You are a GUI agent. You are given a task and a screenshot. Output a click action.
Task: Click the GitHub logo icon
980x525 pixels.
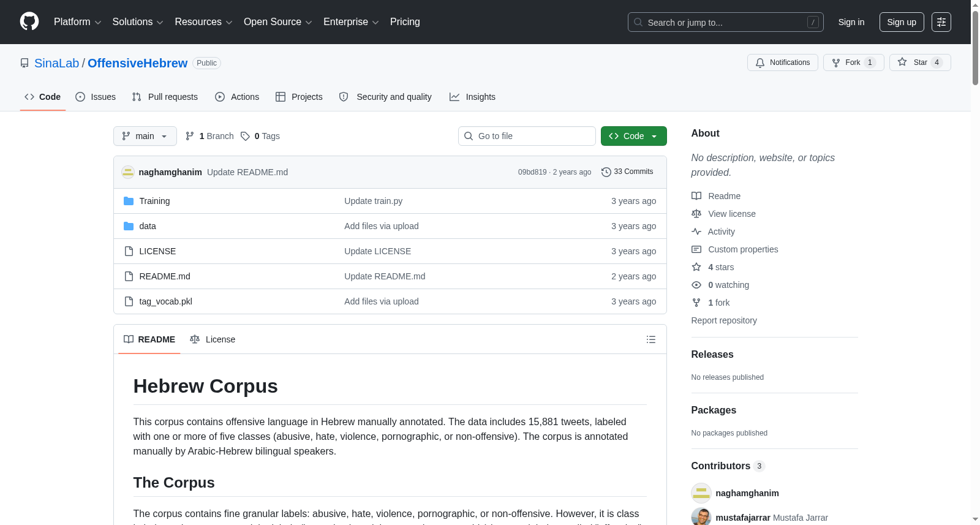pos(29,21)
